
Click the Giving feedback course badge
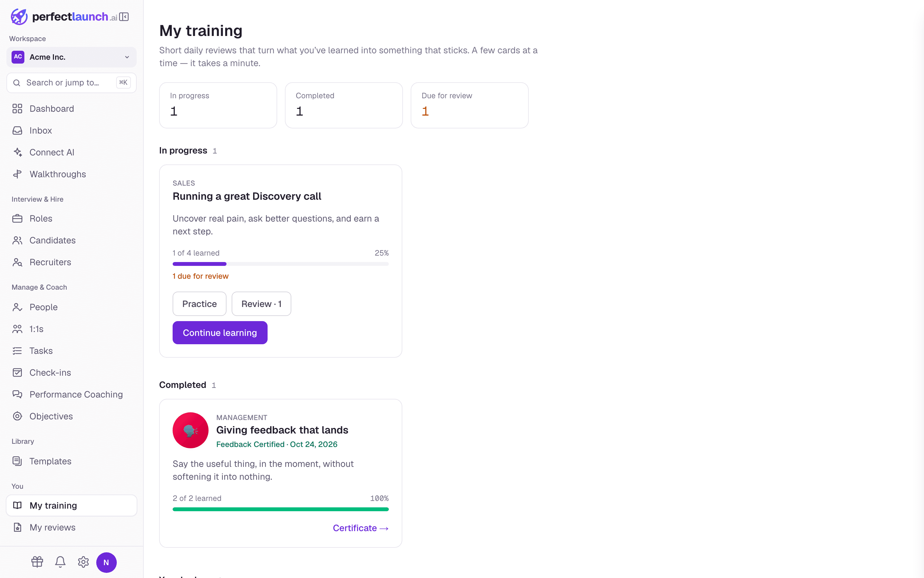coord(191,430)
